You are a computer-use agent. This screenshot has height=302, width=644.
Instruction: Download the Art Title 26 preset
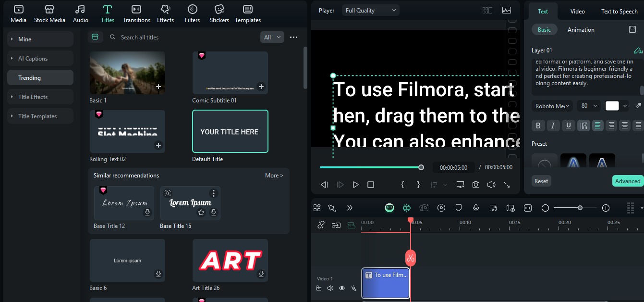pyautogui.click(x=261, y=274)
